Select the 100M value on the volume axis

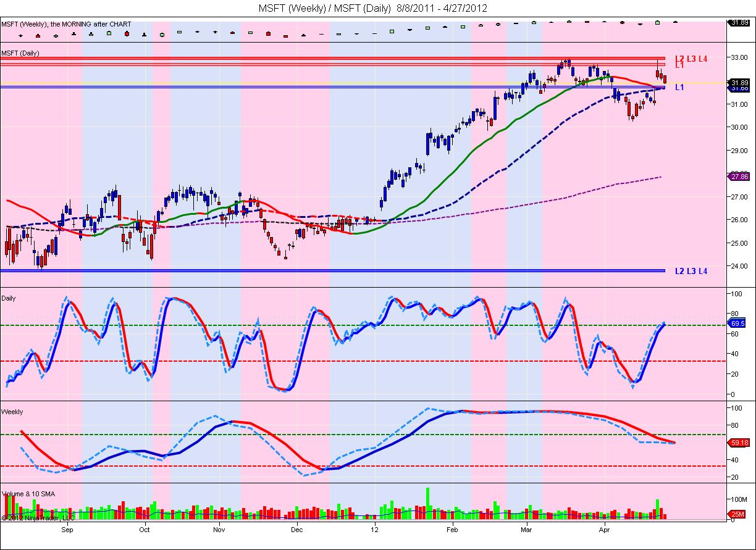click(x=739, y=498)
